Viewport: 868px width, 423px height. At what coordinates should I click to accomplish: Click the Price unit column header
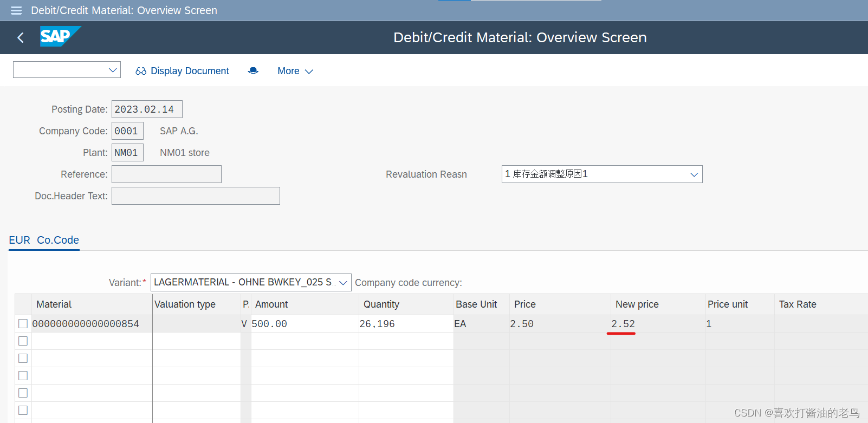pos(740,304)
